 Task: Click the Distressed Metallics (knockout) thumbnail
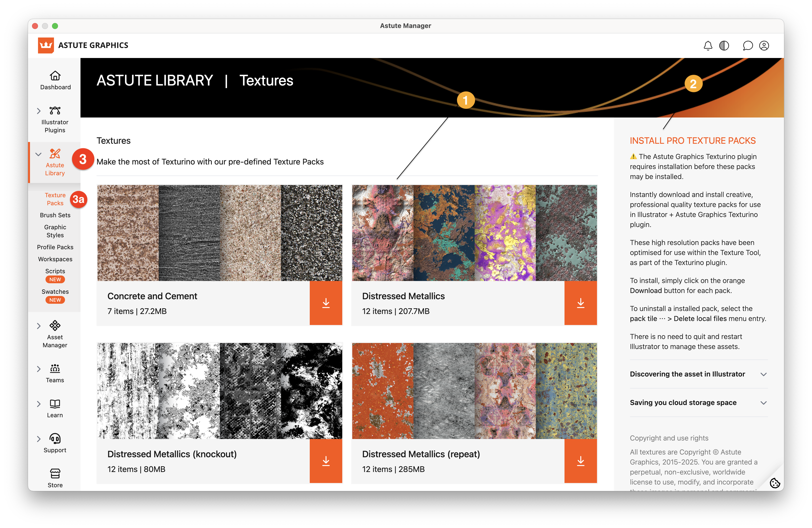click(x=220, y=391)
